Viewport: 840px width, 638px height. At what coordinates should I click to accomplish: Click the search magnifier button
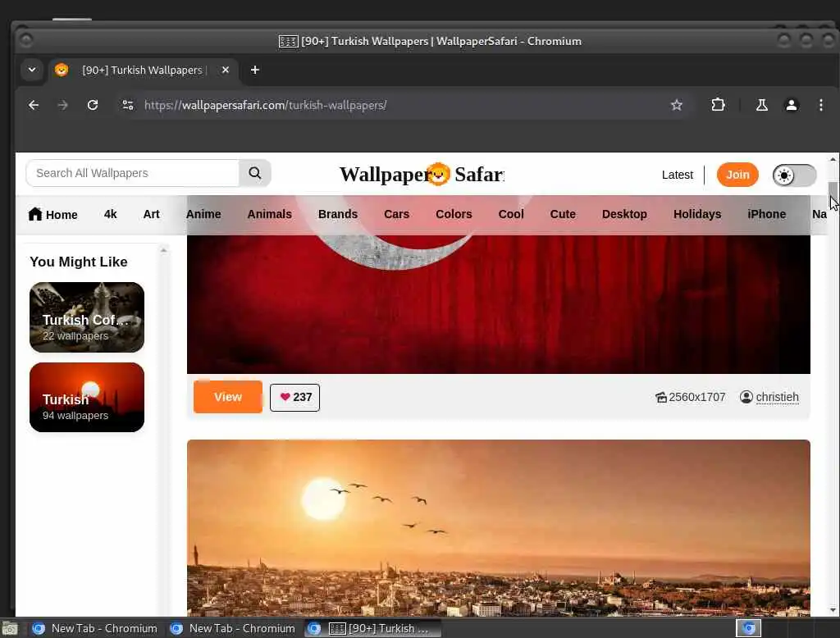pos(255,173)
